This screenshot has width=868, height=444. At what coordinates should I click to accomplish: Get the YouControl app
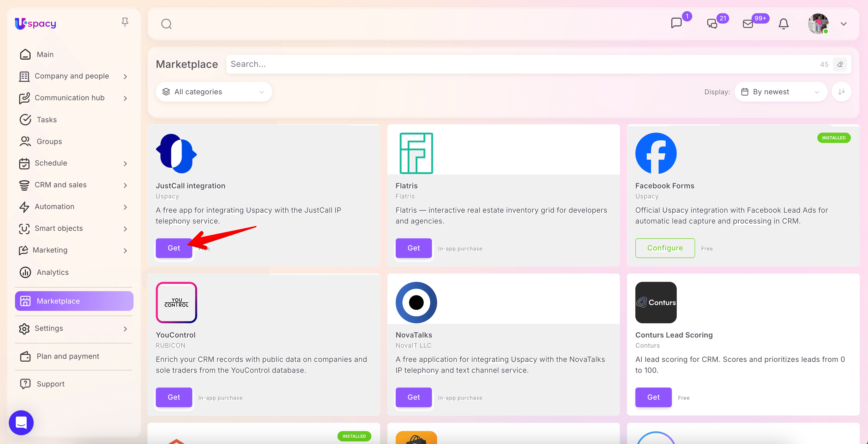point(174,397)
